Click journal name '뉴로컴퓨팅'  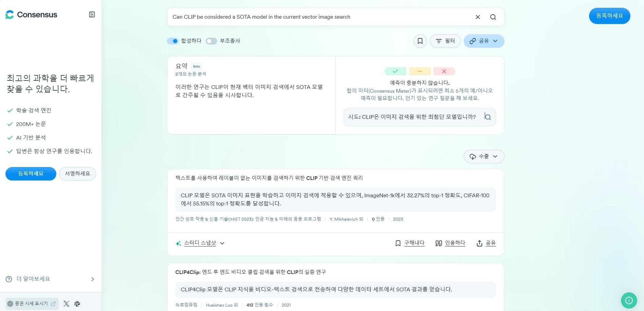pos(186,305)
